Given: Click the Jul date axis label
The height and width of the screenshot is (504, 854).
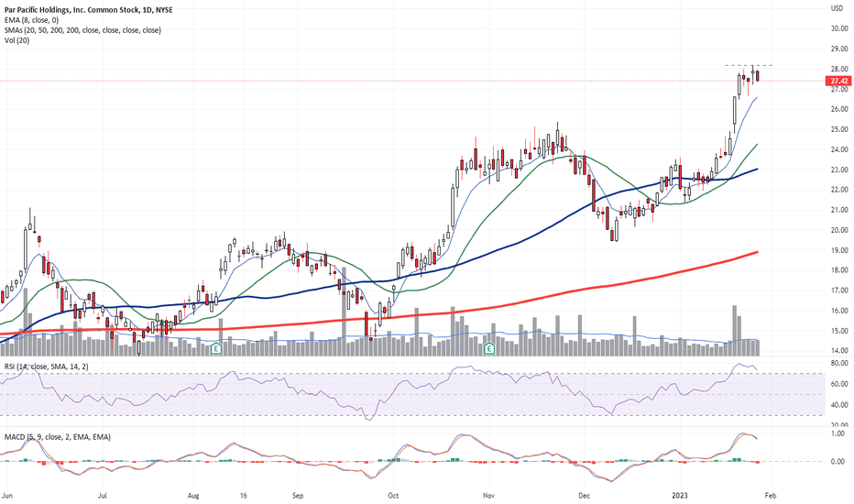Looking at the screenshot, I should coord(103,496).
